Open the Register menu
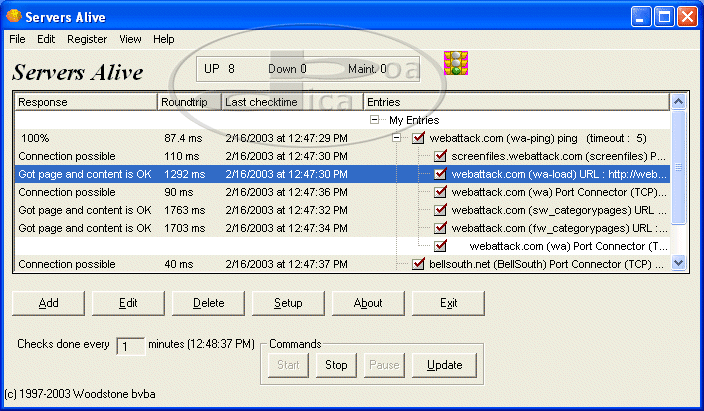Screen dimensions: 704x411 pos(87,39)
